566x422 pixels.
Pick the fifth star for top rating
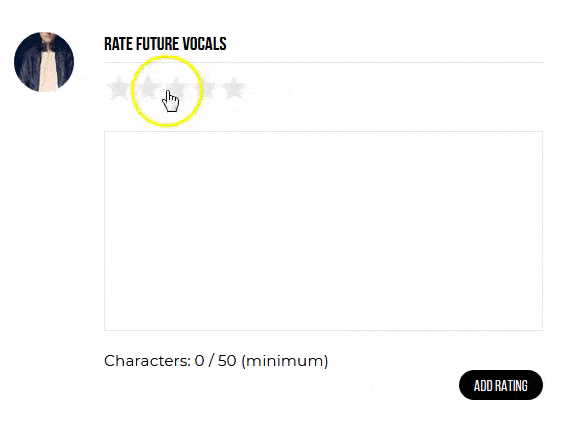tap(234, 88)
